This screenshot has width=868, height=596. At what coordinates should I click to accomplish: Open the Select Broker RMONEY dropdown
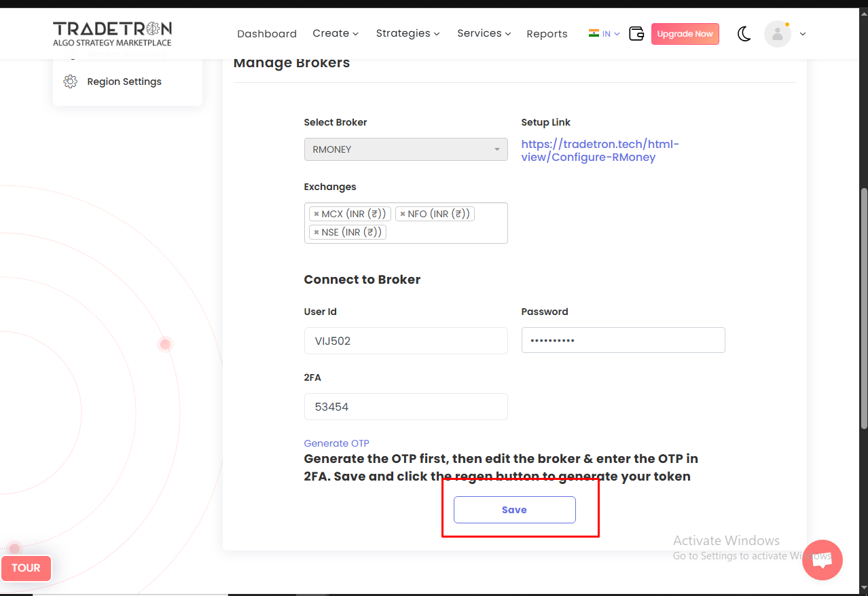click(406, 149)
